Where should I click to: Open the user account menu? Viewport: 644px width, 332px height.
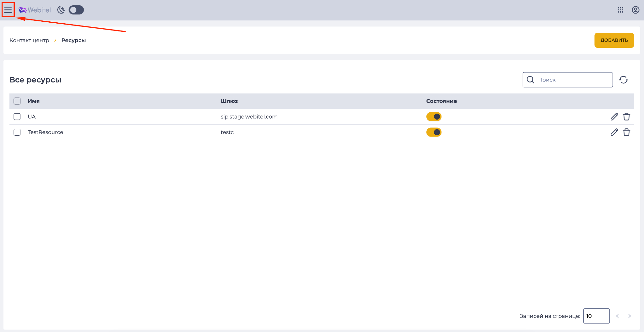(636, 10)
